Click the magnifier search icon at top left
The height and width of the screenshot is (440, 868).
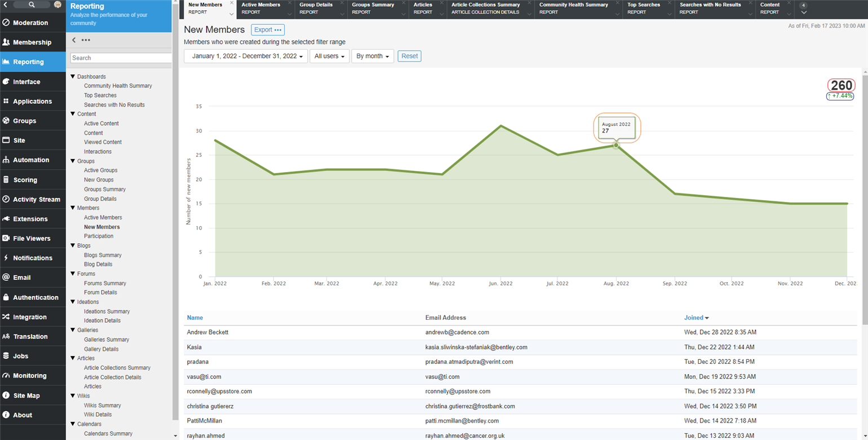point(32,5)
